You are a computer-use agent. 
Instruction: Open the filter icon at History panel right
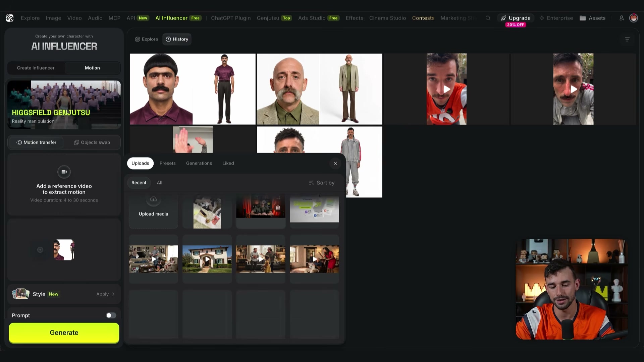pos(627,39)
